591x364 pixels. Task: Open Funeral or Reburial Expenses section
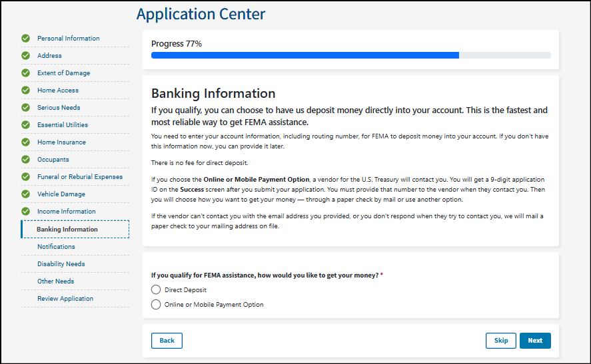click(79, 177)
